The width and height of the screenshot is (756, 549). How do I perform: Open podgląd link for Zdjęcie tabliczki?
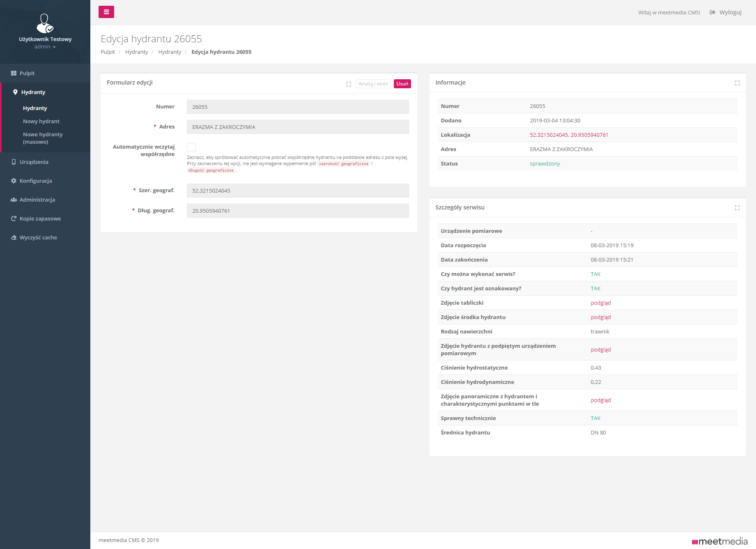600,303
